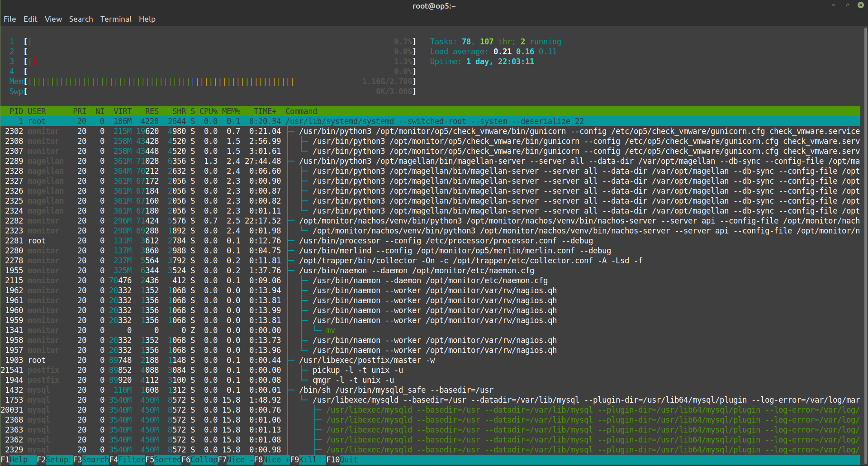Click F6 Collap in htop footer
868x466 pixels.
pos(199,460)
